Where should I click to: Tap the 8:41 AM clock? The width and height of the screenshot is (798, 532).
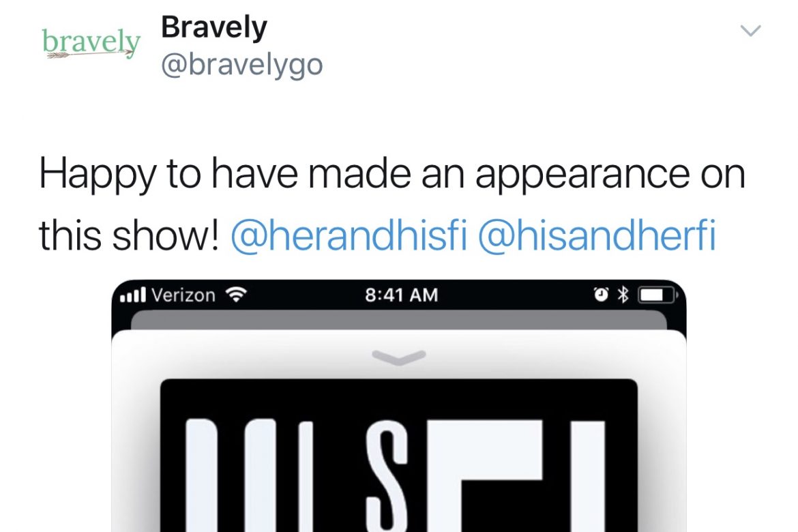(401, 295)
